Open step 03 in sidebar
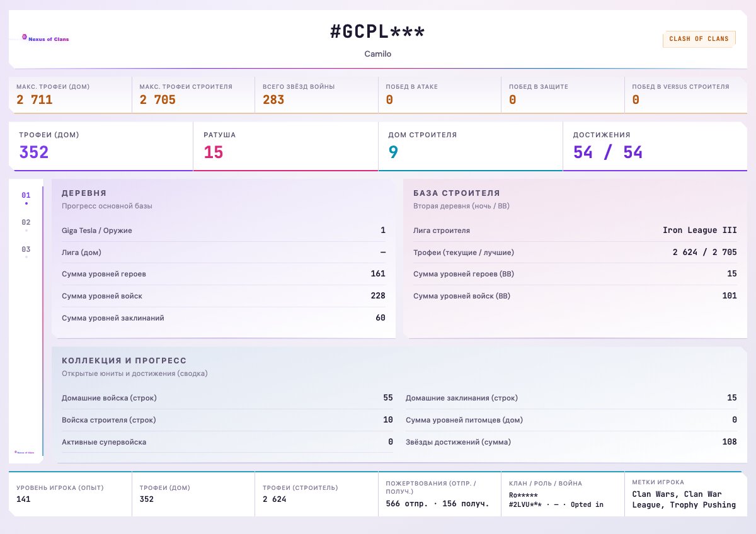 click(26, 249)
